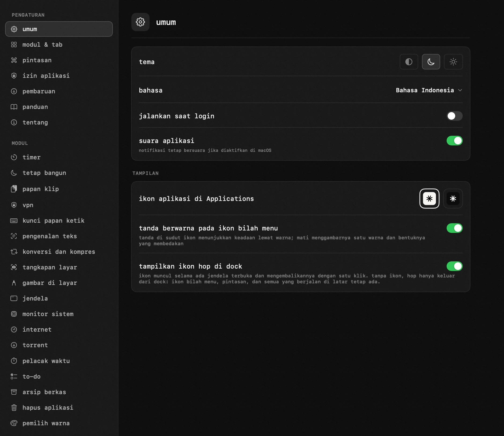Click the tetap bangun moon icon

[x=14, y=173]
